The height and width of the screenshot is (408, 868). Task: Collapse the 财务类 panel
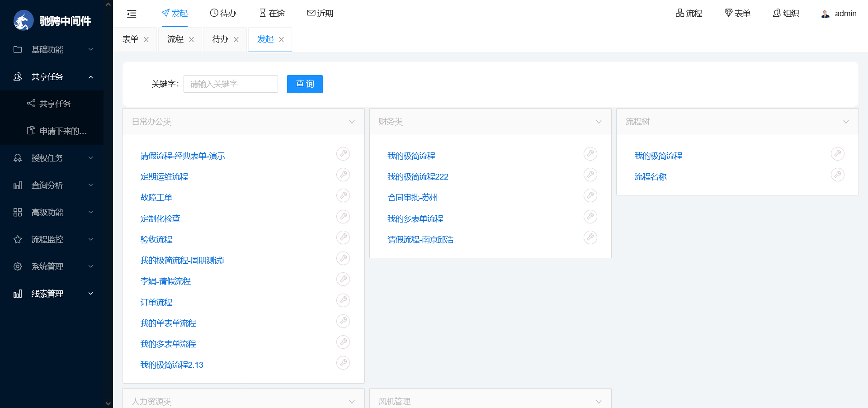click(599, 122)
